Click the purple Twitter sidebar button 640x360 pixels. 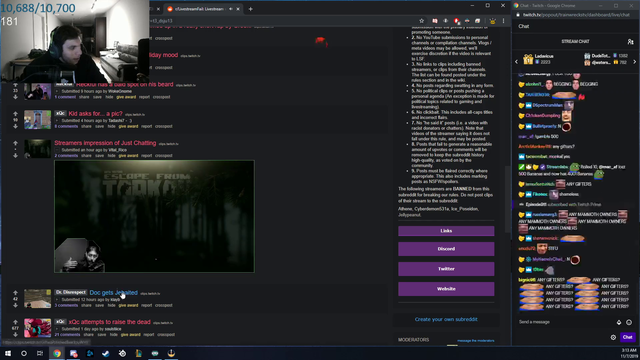pos(446,269)
